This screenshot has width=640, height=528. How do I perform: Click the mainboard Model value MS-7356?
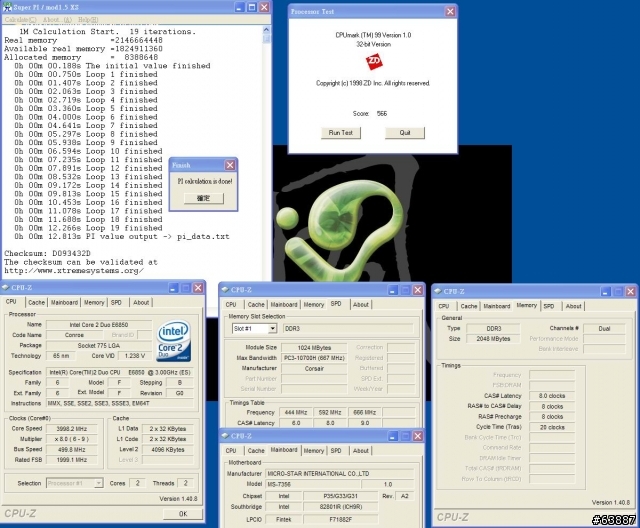(x=313, y=484)
